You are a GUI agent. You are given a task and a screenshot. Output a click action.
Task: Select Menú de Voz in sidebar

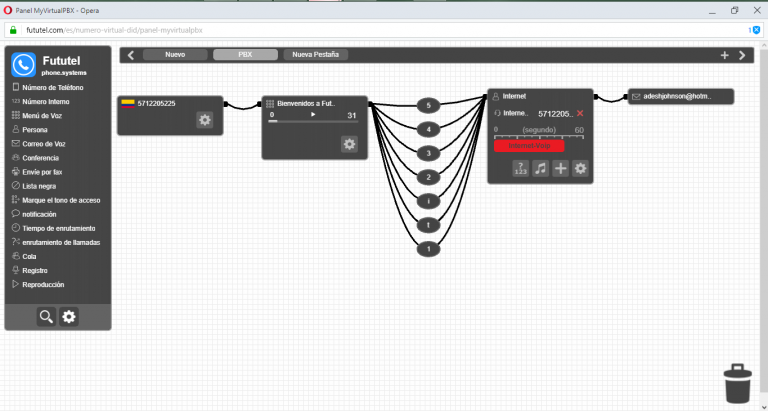pyautogui.click(x=37, y=116)
